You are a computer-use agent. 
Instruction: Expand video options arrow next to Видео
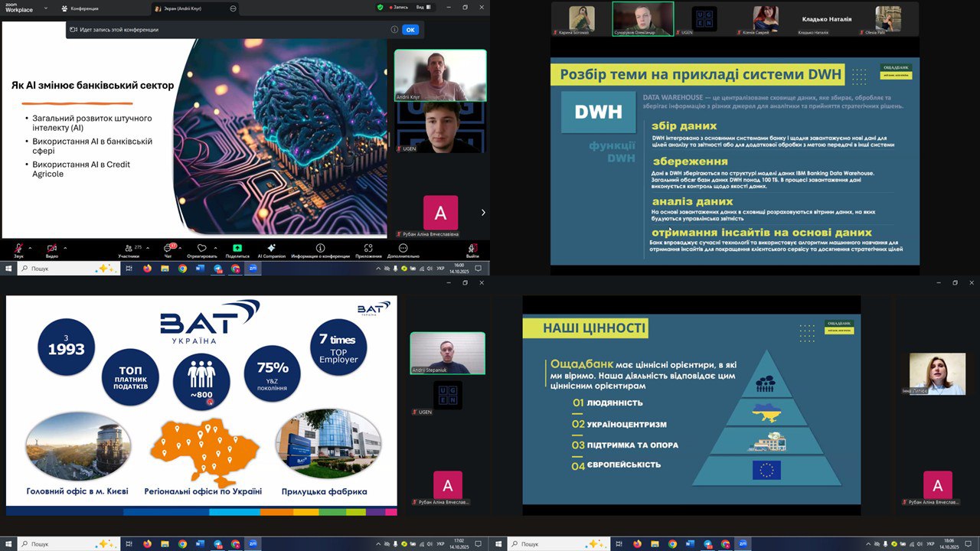click(64, 248)
